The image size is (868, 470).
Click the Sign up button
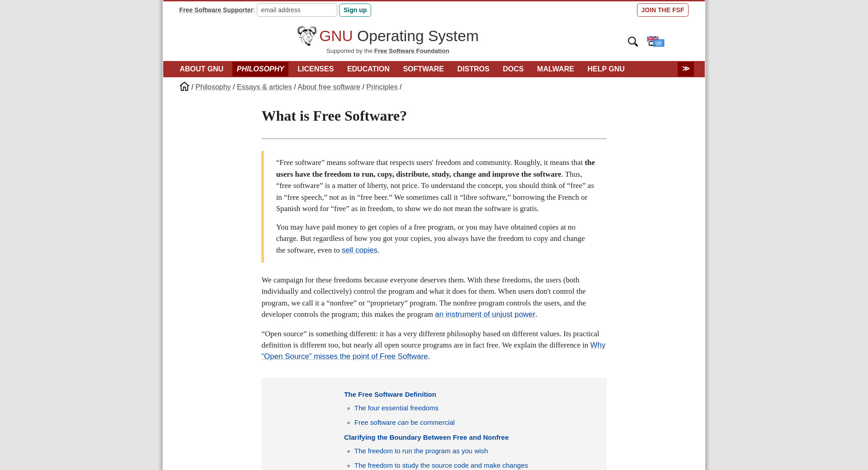pos(355,10)
